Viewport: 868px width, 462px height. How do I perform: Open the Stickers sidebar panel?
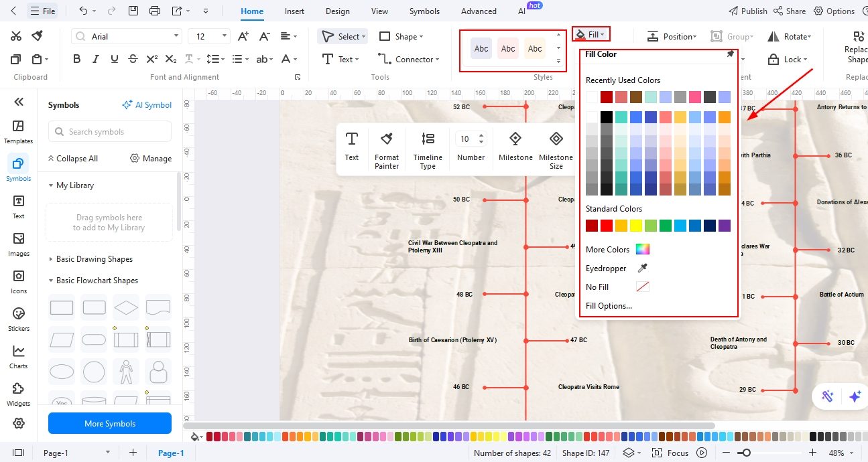point(18,319)
